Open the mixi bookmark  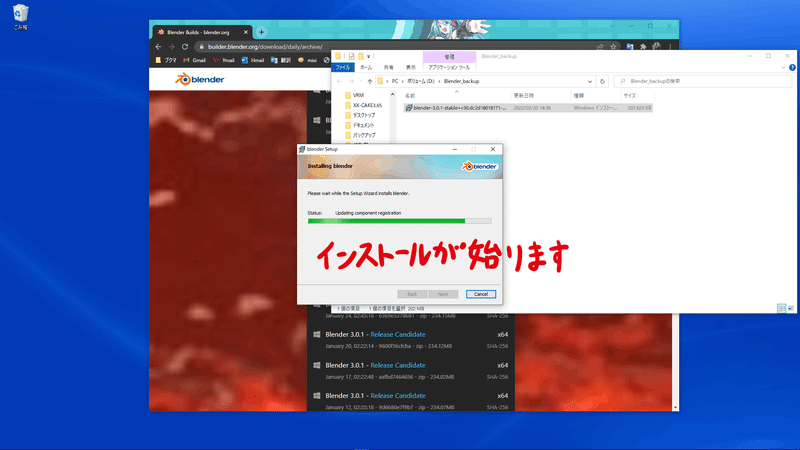point(307,60)
